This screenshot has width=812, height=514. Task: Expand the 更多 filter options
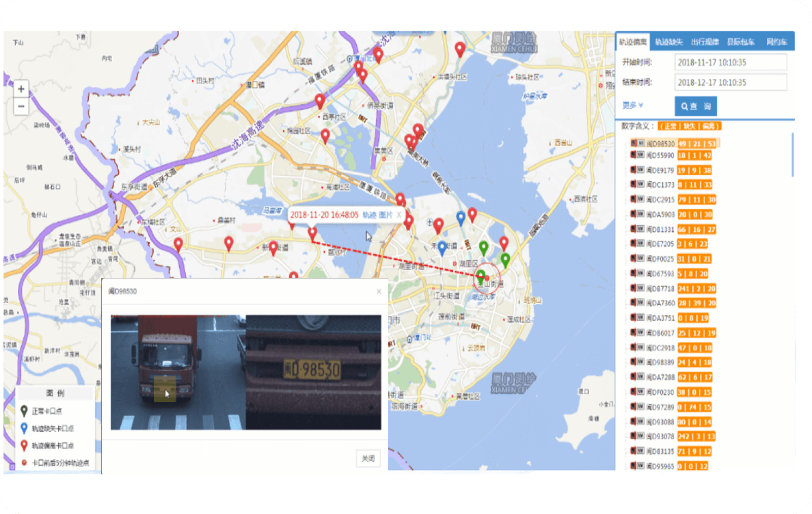(632, 105)
